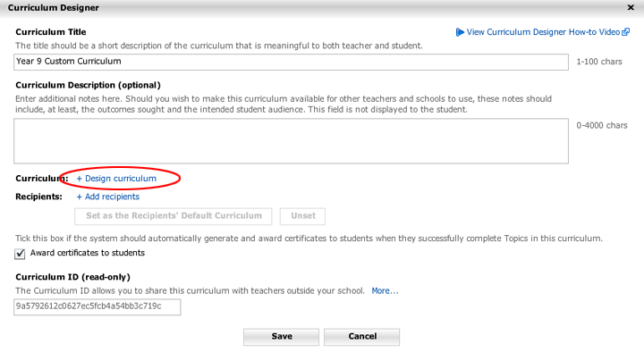Cancel the curriculum changes

362,337
